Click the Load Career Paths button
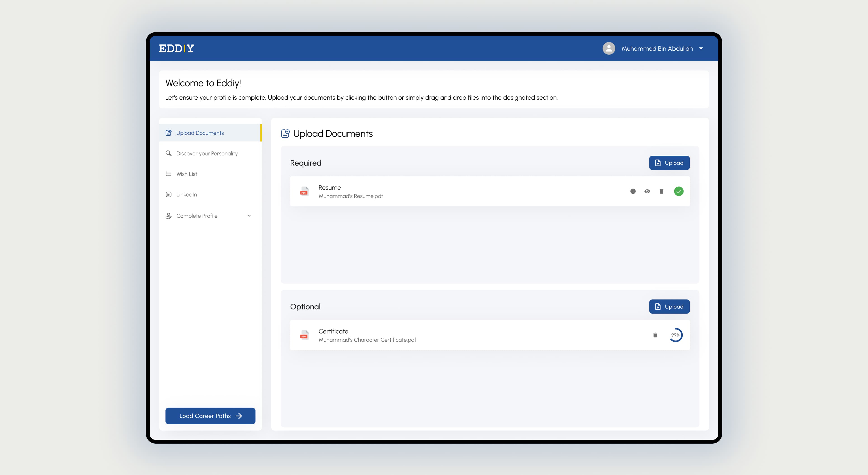This screenshot has width=868, height=475. 210,416
